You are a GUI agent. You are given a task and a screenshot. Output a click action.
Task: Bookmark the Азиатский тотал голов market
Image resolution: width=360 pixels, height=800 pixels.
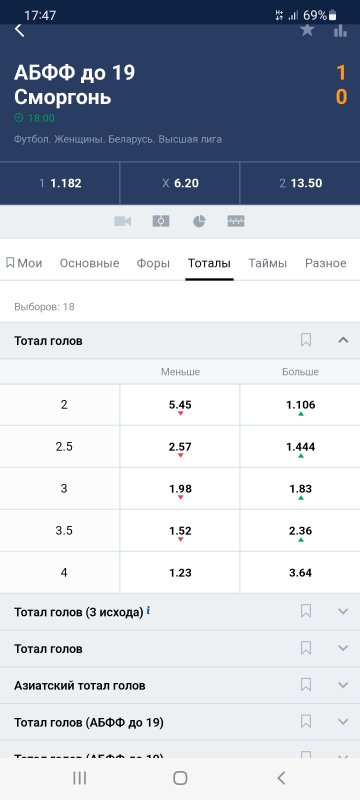[x=306, y=685]
